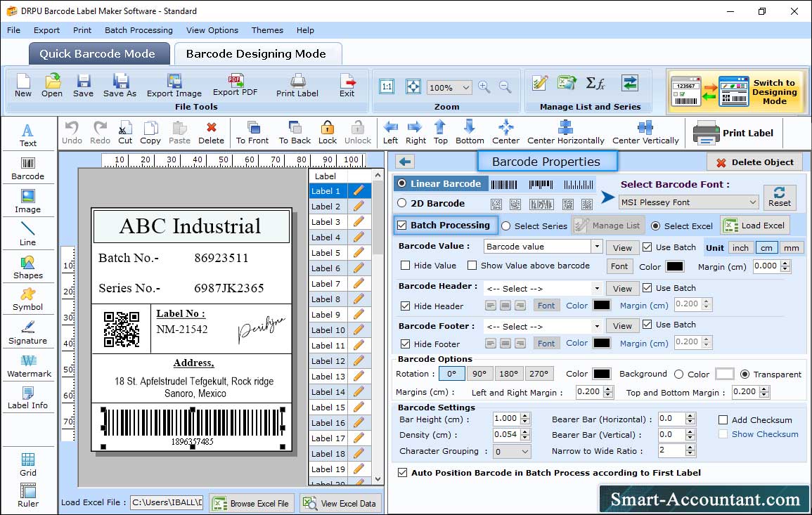This screenshot has height=515, width=812.
Task: Bring object To Front
Action: 252,133
